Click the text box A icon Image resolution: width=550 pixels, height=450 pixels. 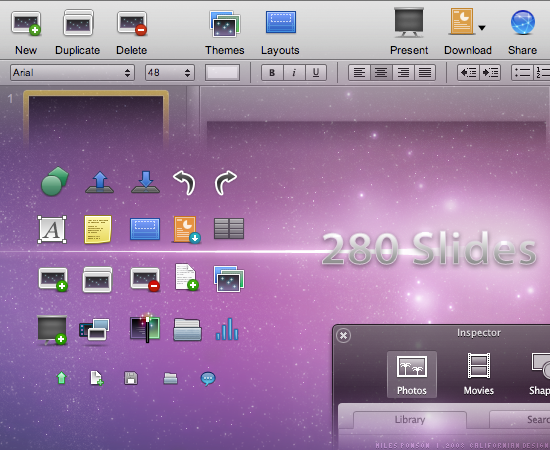click(x=52, y=229)
